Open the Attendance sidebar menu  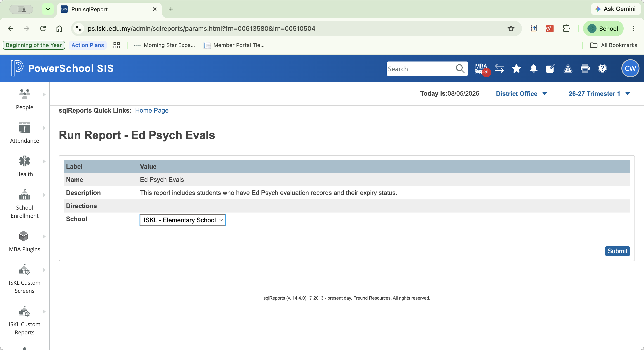(x=24, y=133)
